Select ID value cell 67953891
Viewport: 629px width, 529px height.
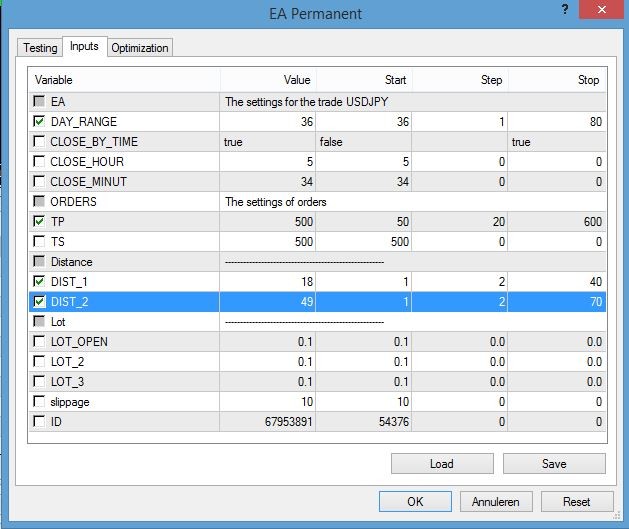pos(268,422)
